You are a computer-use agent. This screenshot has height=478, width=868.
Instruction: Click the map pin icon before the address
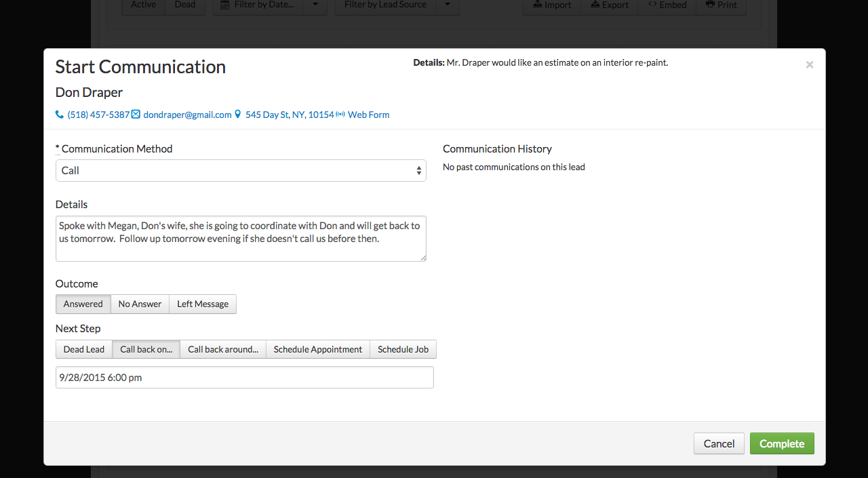coord(237,115)
